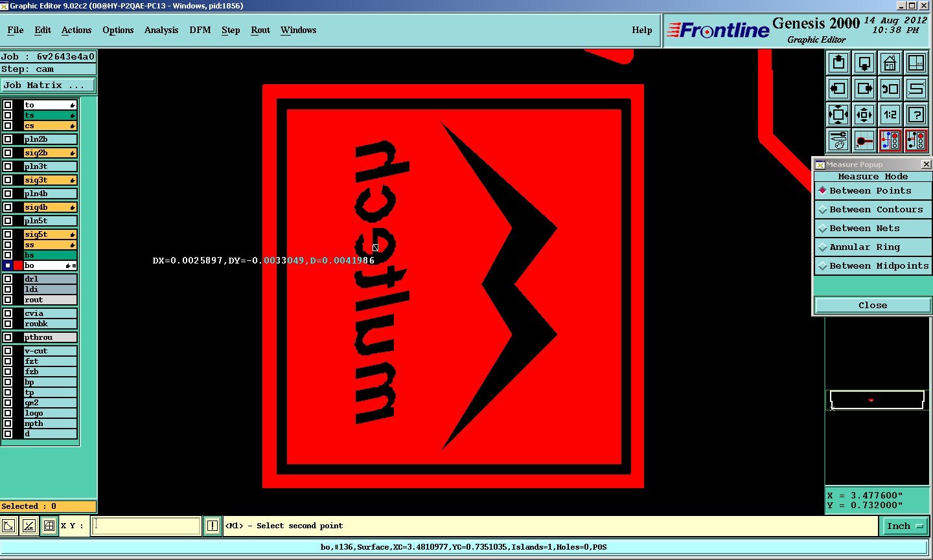Click the red color swatch of layer 'bo'

coord(18,265)
